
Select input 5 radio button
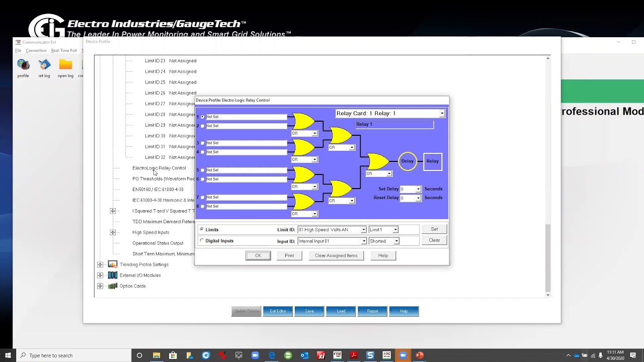point(203,170)
